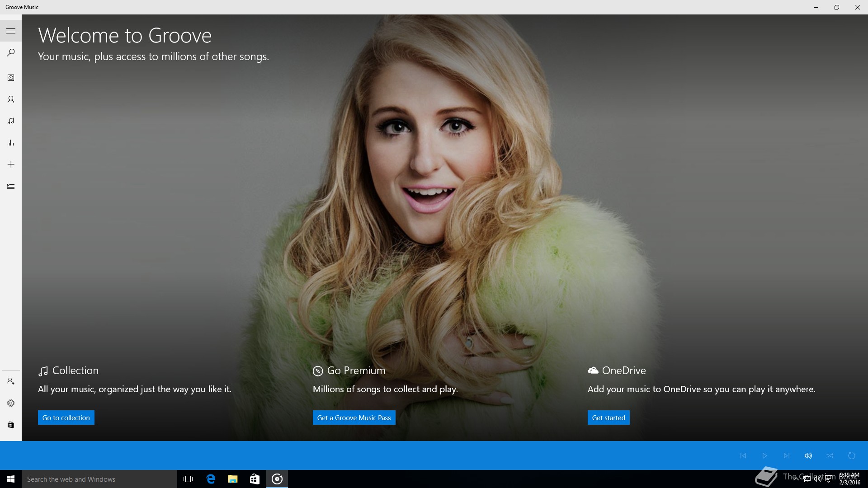The image size is (868, 488).
Task: Open the Windows Start menu
Action: click(x=11, y=479)
